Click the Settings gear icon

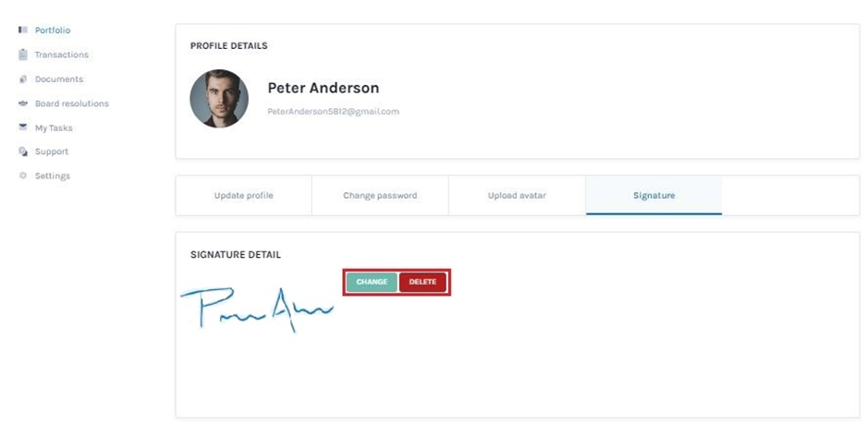coord(23,176)
